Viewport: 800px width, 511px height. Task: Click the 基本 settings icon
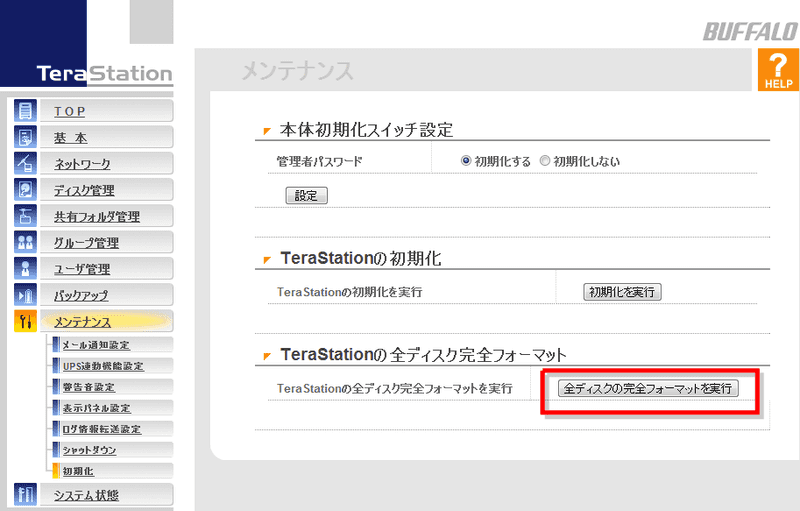point(25,137)
